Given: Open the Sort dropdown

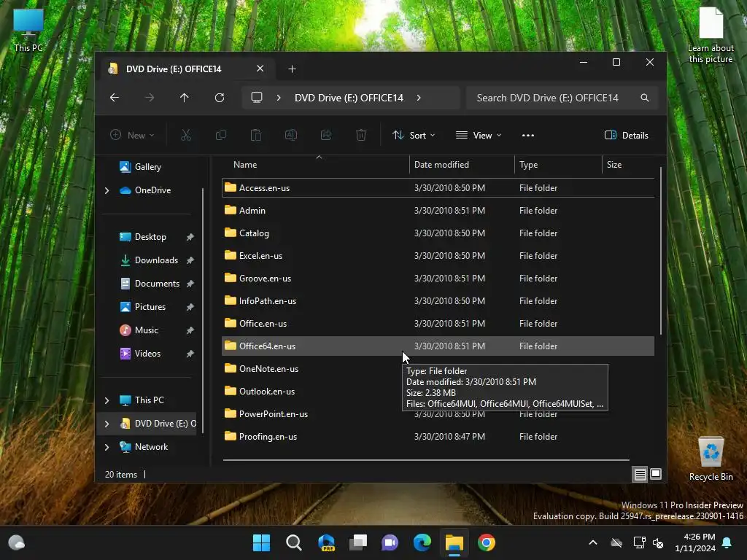Looking at the screenshot, I should click(x=414, y=135).
